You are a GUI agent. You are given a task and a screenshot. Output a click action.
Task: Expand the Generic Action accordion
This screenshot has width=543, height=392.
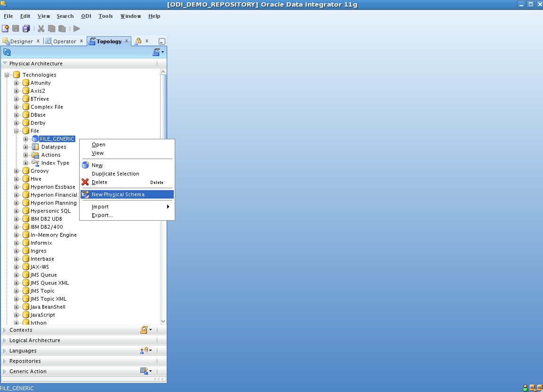(5, 371)
